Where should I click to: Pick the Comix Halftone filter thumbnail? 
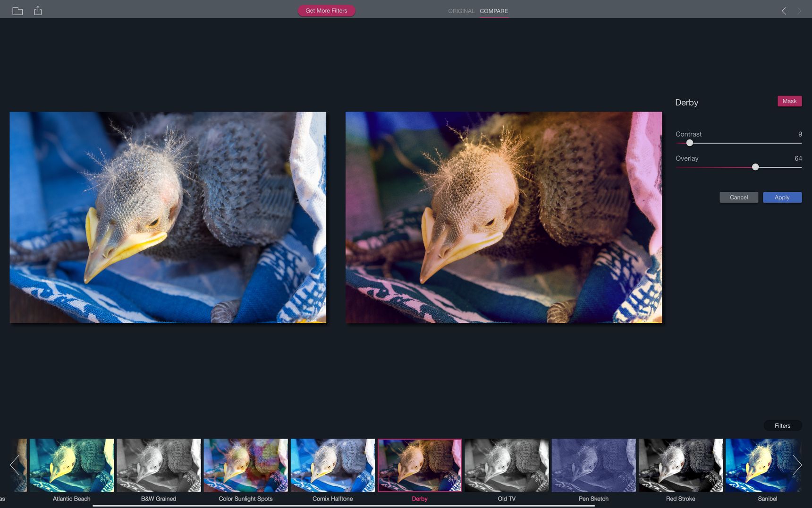coord(333,465)
